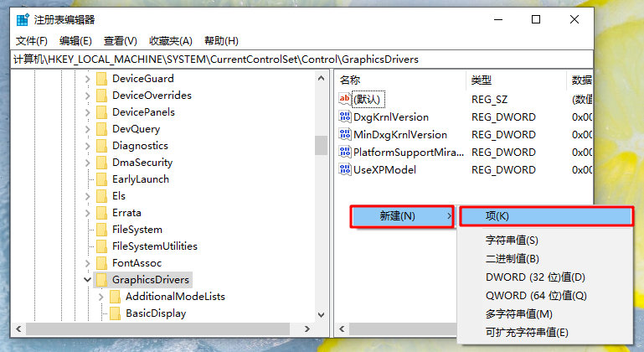Screen dimensions: 644x352
Task: Click the UseXPModel value icon
Action: point(345,169)
